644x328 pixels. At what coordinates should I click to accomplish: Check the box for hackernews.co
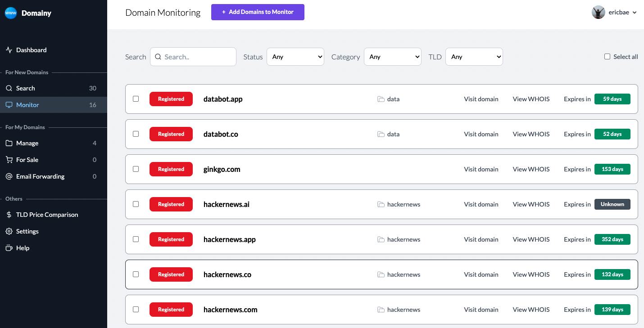click(136, 274)
